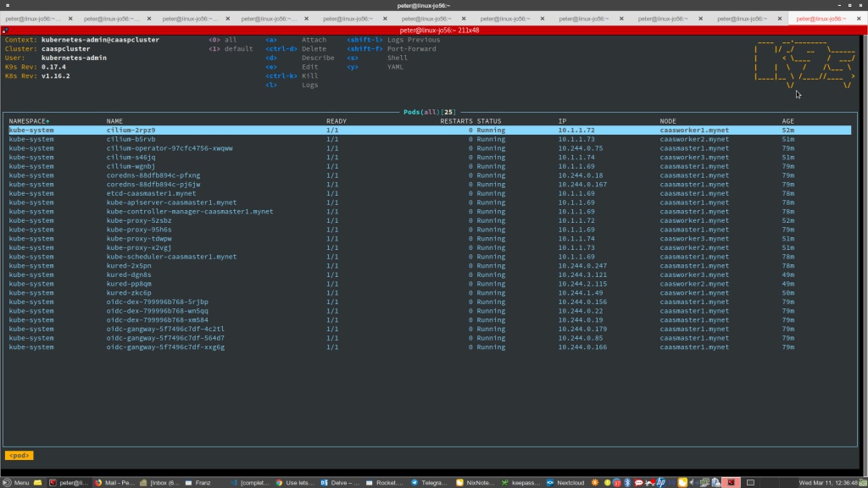
Task: Switch to the first terminal tab
Action: pyautogui.click(x=32, y=18)
